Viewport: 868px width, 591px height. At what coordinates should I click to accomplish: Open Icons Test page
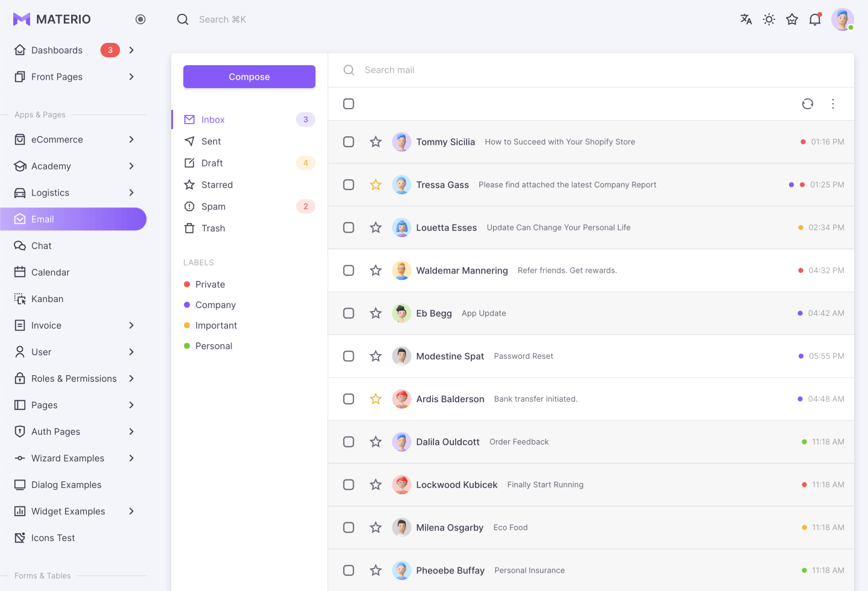pos(73,537)
